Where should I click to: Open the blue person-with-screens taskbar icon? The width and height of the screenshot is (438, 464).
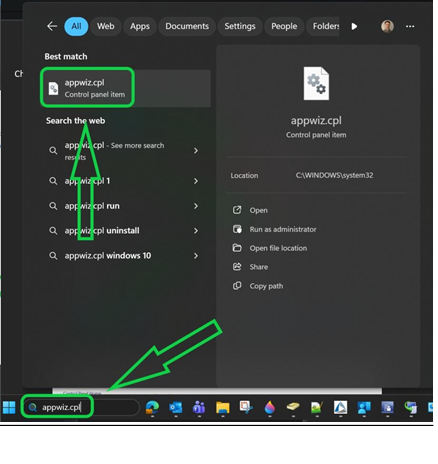pos(364,407)
